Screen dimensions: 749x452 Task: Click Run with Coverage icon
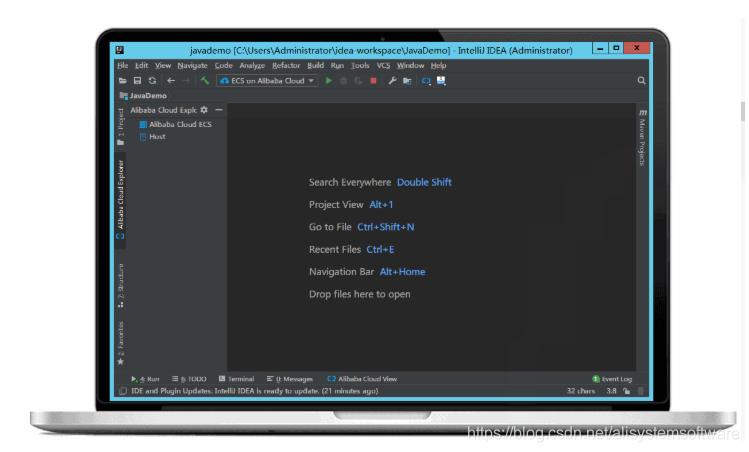pos(358,81)
